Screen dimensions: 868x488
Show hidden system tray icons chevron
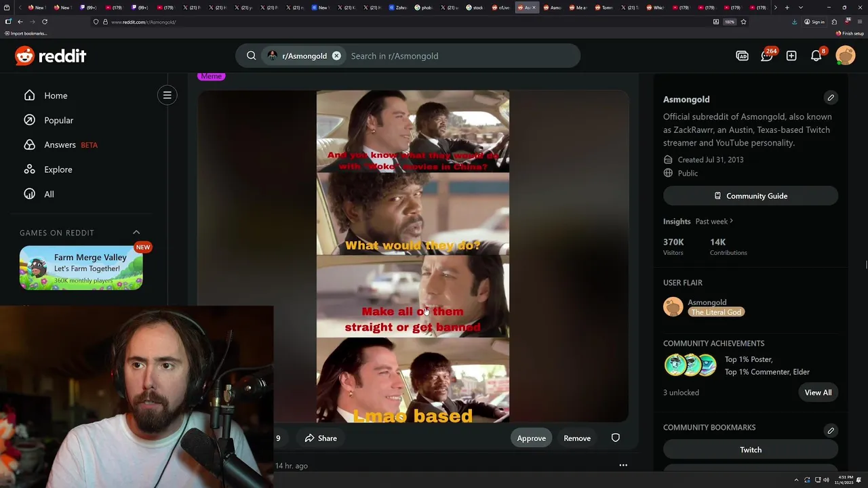click(x=797, y=480)
